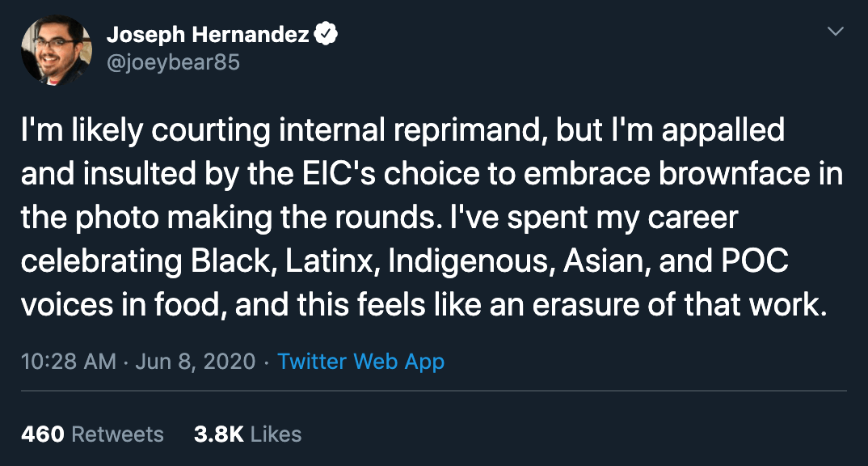Click the 10:28 AM timestamp
Viewport: 868px width, 466px height.
click(69, 362)
